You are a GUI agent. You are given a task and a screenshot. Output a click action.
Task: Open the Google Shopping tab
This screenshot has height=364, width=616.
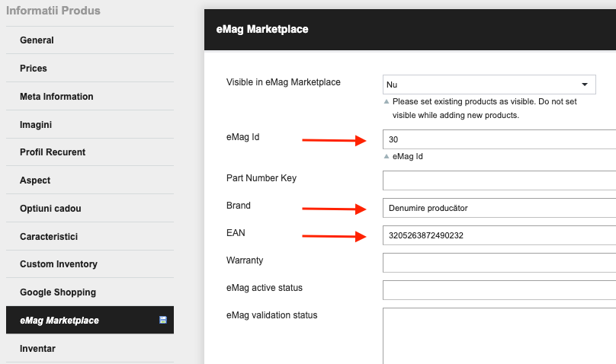coord(89,292)
